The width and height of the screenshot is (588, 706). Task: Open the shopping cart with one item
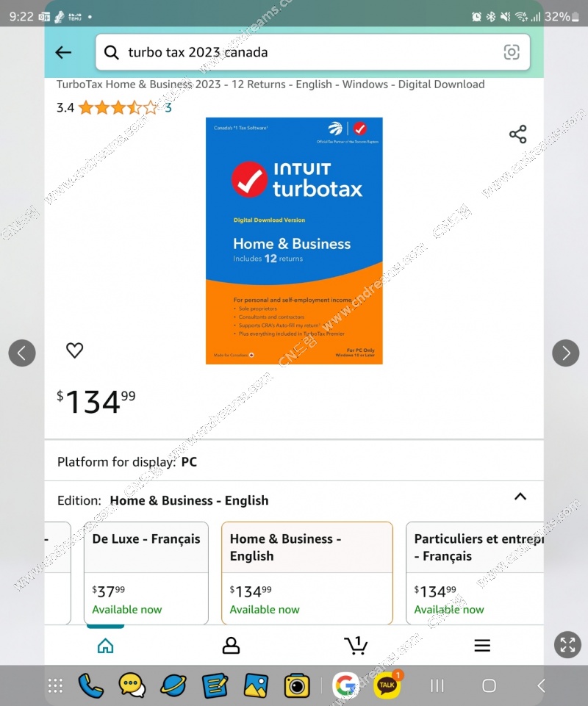[x=356, y=645]
